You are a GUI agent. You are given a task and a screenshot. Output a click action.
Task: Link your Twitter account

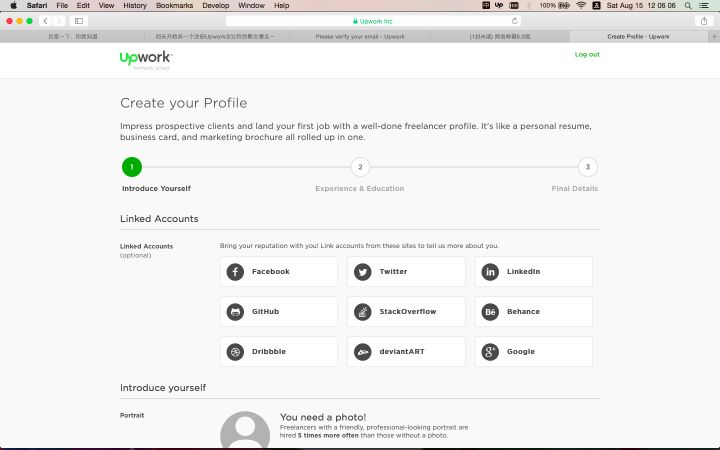[x=406, y=272]
